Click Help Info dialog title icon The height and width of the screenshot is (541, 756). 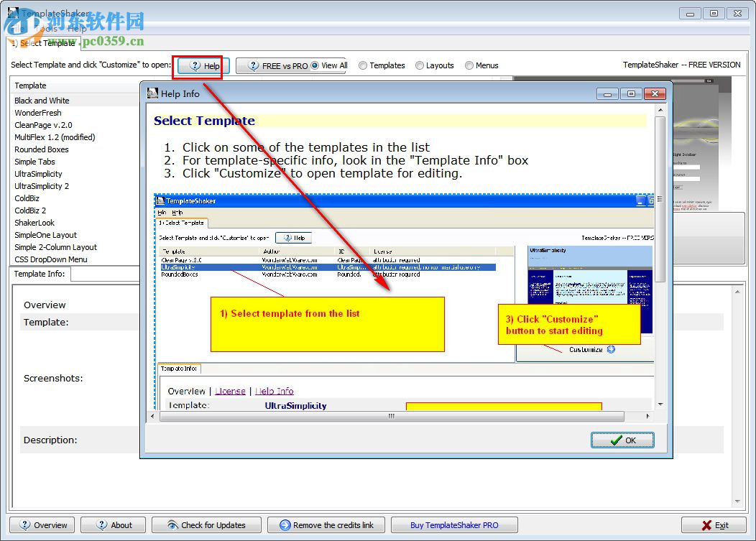(152, 93)
